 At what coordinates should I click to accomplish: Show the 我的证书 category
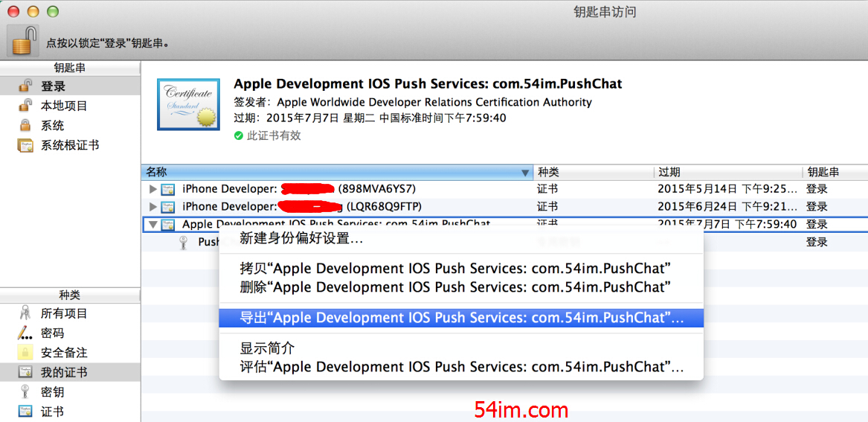point(71,372)
